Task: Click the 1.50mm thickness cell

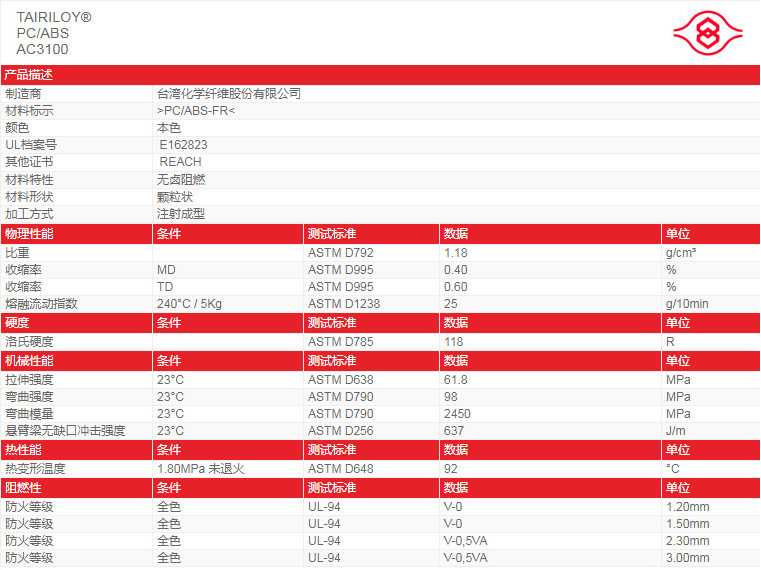Action: [687, 523]
